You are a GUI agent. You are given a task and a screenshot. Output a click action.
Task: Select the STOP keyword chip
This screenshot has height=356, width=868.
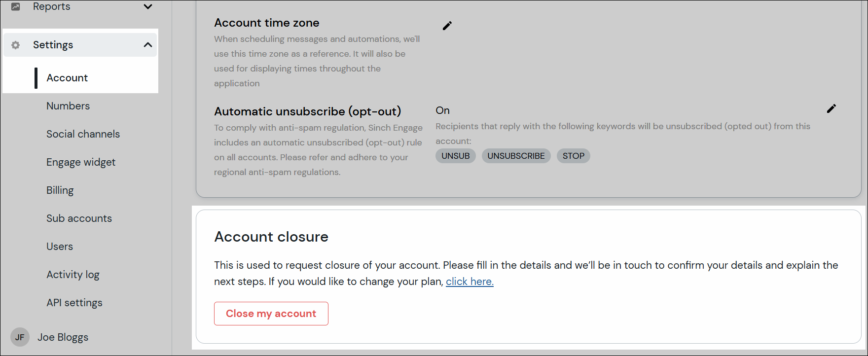coord(573,155)
